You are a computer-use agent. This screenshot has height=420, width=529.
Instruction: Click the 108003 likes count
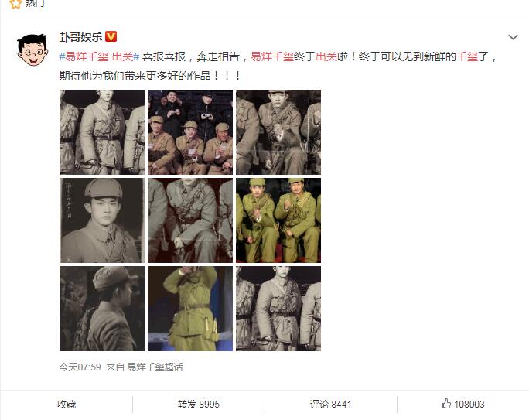click(469, 405)
